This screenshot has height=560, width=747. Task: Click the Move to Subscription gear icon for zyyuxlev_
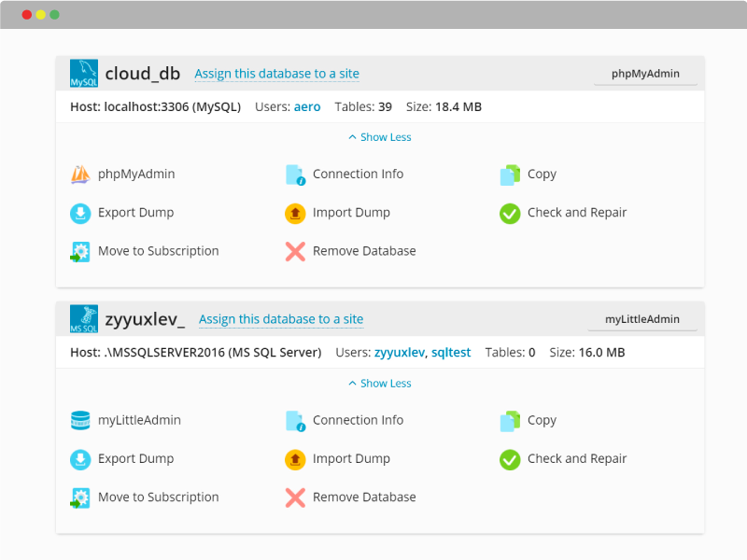coord(80,498)
